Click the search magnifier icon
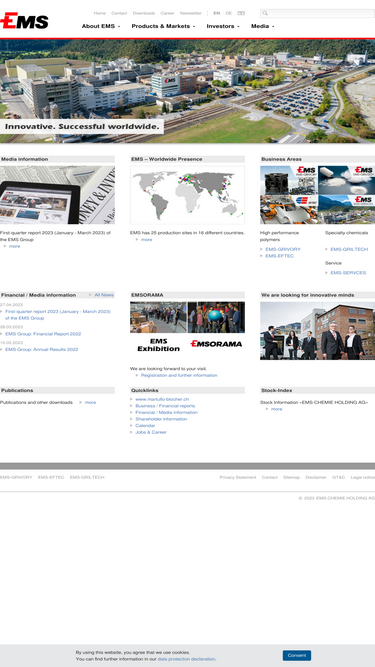Screen dimensions: 375x667 (265, 13)
